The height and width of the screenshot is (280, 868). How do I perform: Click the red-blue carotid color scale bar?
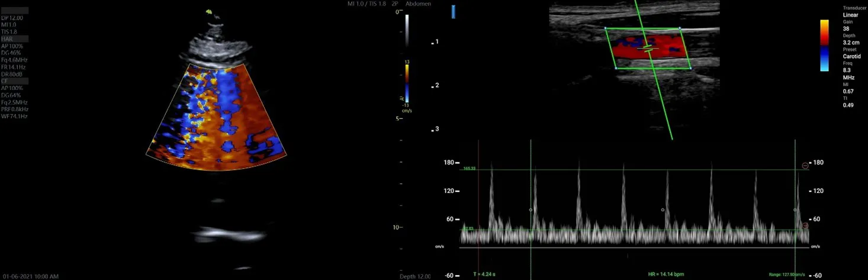[825, 46]
